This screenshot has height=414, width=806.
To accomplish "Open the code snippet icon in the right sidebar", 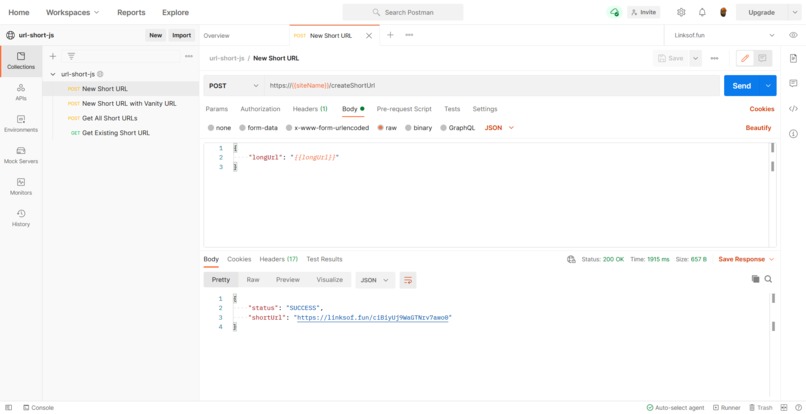I will click(793, 109).
